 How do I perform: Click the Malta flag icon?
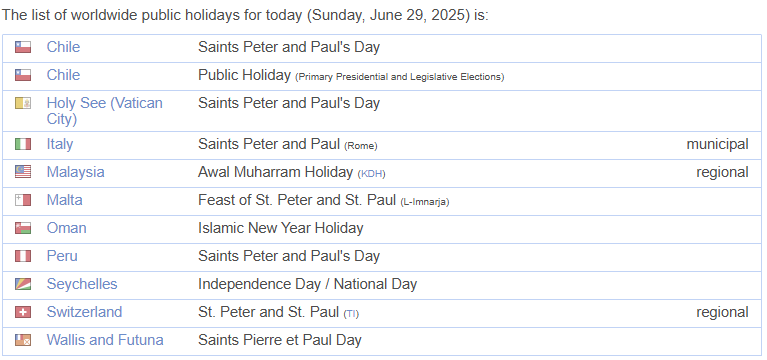[23, 200]
